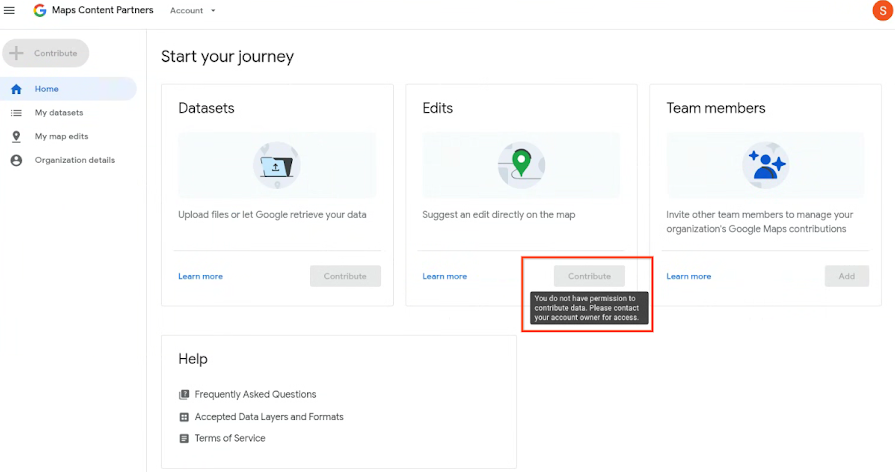The width and height of the screenshot is (895, 472).
Task: Click the plus icon in sidebar Contribute
Action: tap(16, 53)
